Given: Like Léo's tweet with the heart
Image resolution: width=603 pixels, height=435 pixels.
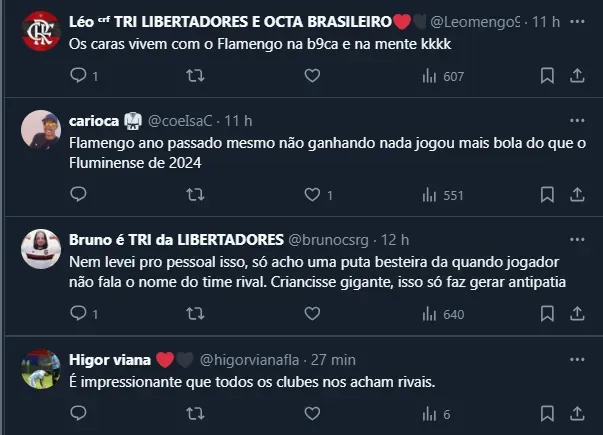Looking at the screenshot, I should point(312,76).
